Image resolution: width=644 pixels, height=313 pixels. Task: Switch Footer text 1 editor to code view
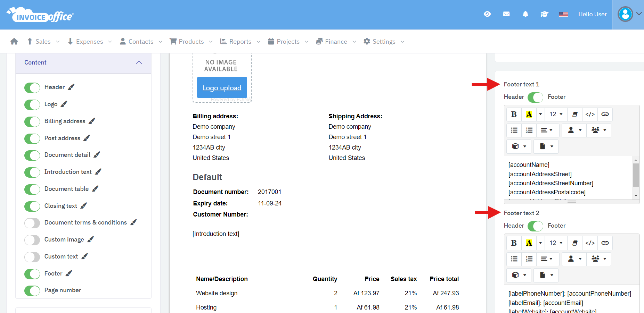click(x=590, y=114)
